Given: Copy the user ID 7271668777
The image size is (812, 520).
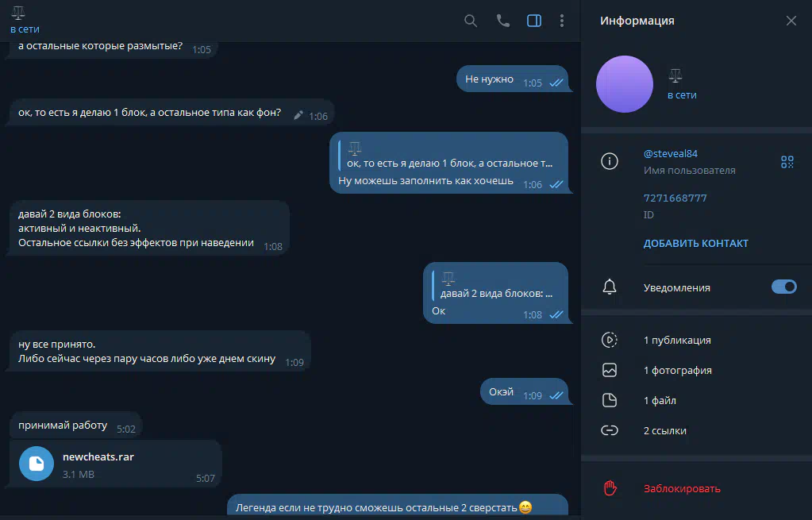Looking at the screenshot, I should (675, 198).
